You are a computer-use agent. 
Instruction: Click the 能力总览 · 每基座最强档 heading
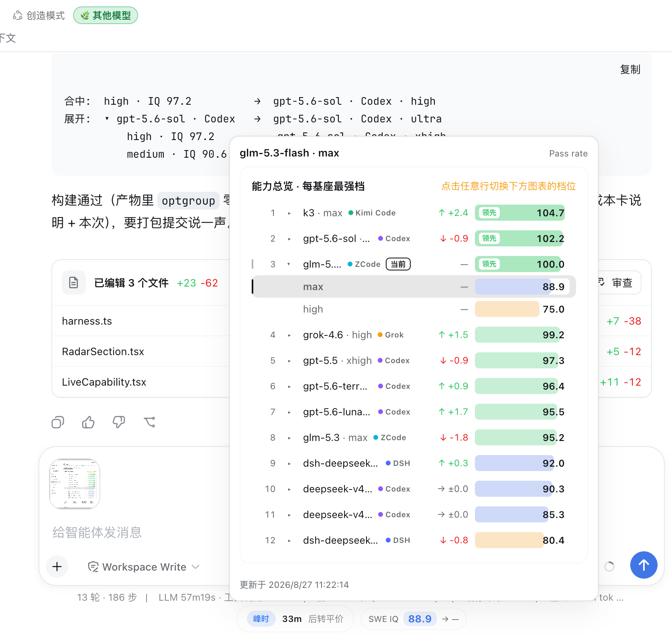tap(308, 186)
